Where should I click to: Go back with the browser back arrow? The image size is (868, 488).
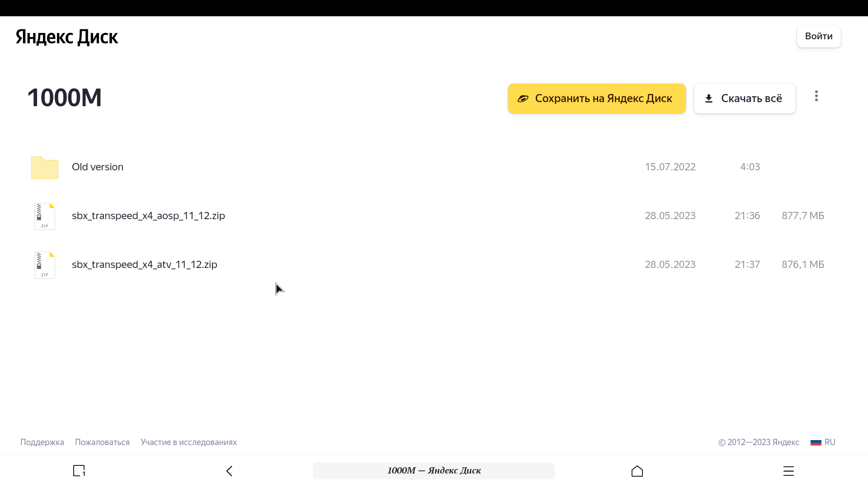coord(229,471)
